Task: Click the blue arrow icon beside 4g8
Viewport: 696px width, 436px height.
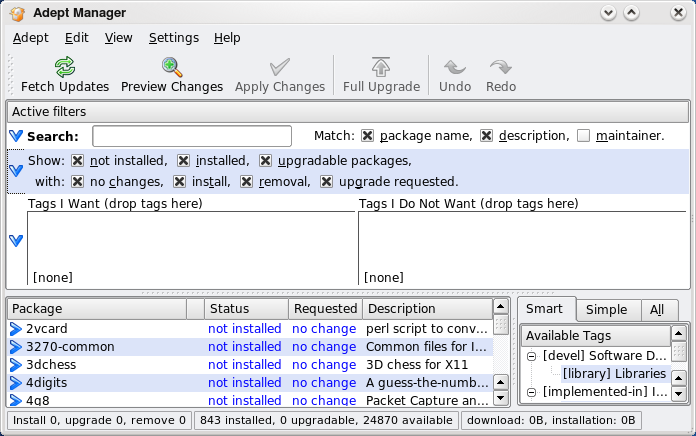Action: click(16, 400)
